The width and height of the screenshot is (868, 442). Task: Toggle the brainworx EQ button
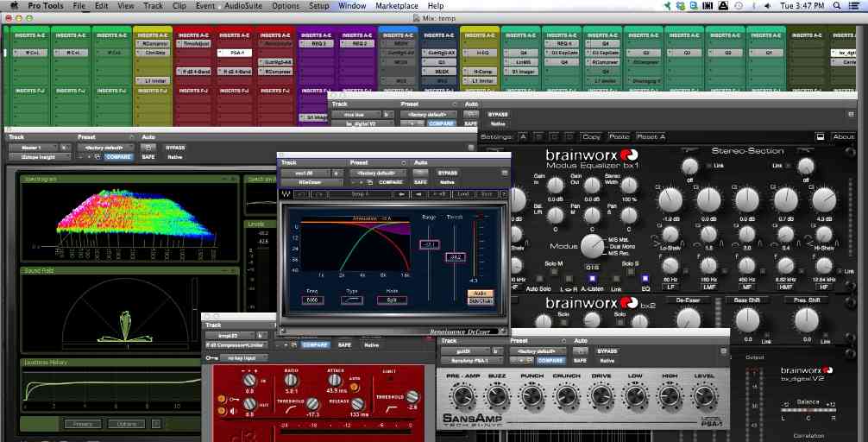[x=645, y=278]
